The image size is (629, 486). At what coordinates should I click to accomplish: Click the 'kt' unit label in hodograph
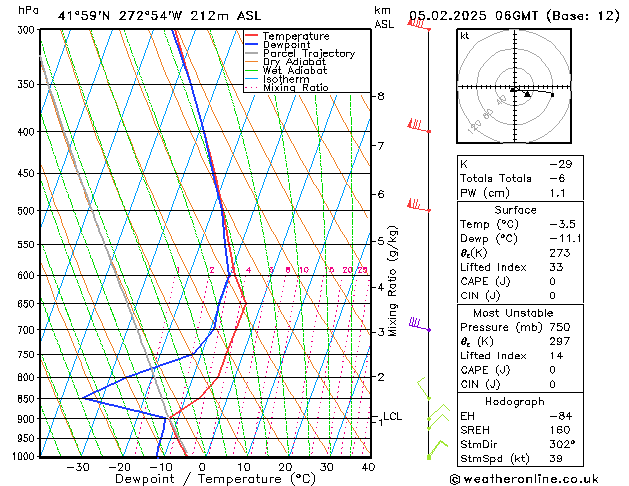tap(465, 36)
